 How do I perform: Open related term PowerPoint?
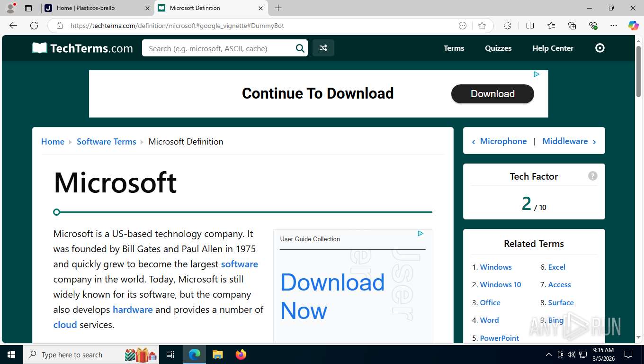pos(500,338)
